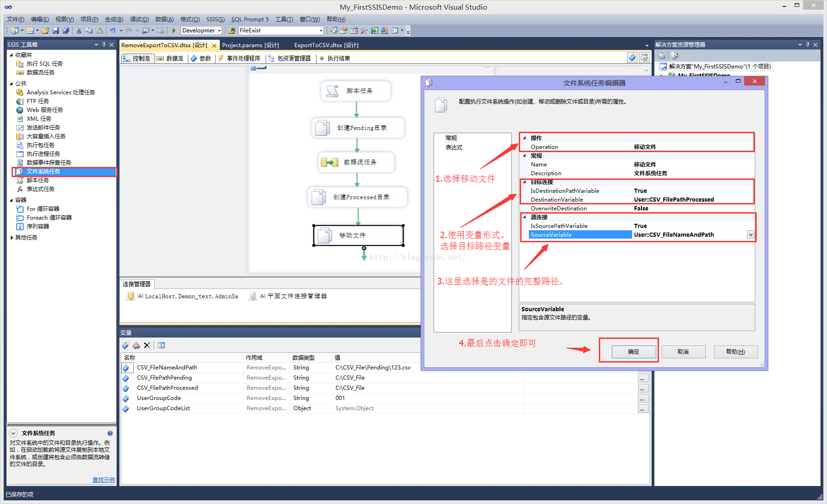Click the Open File toolbar icon
Viewport: 827px width, 504px height.
[45, 31]
